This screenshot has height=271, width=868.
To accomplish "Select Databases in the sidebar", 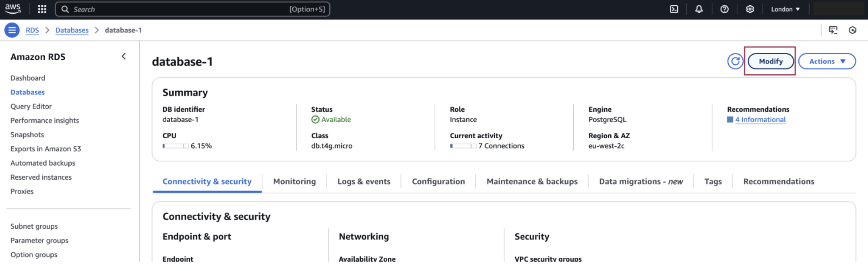I will (27, 92).
